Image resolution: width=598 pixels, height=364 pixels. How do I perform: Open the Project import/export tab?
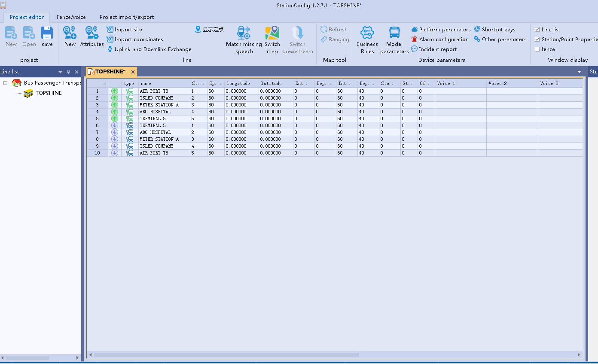(x=127, y=17)
